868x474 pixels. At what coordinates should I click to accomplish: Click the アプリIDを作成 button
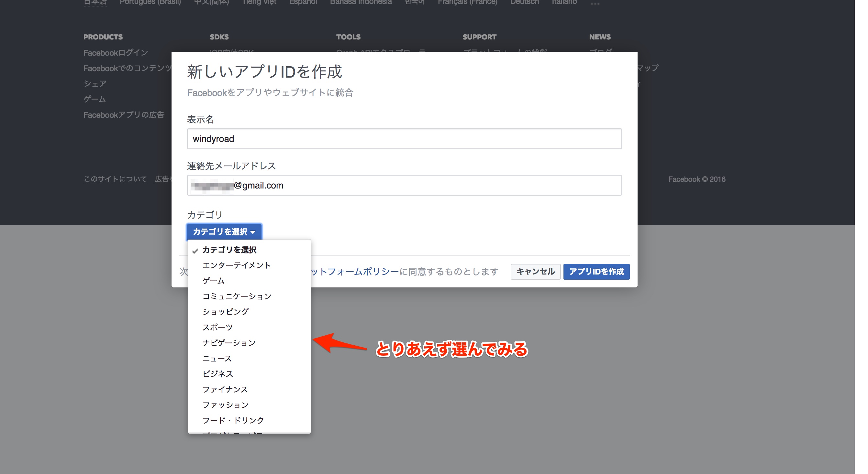(596, 271)
